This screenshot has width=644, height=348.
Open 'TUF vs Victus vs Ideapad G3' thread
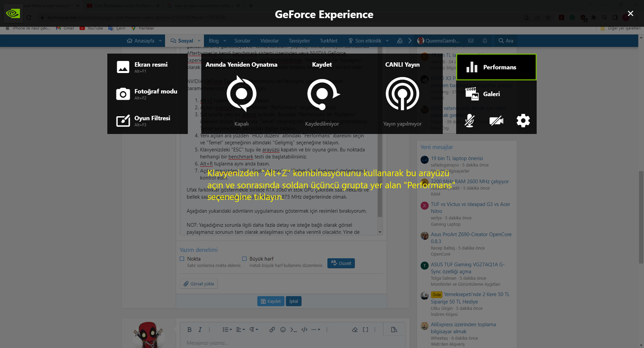point(470,208)
